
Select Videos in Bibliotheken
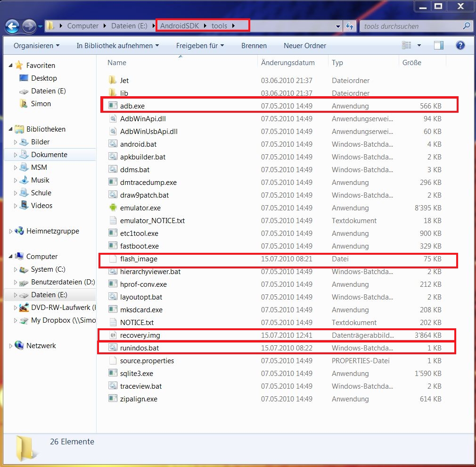41,206
